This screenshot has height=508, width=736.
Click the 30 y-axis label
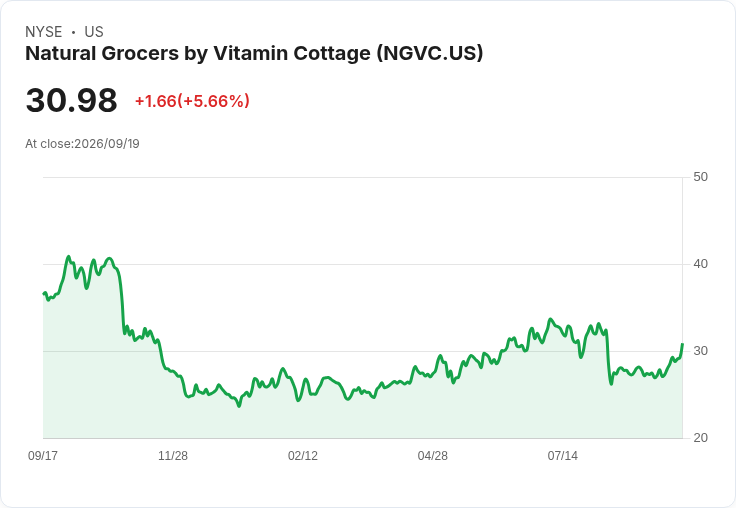pyautogui.click(x=700, y=351)
